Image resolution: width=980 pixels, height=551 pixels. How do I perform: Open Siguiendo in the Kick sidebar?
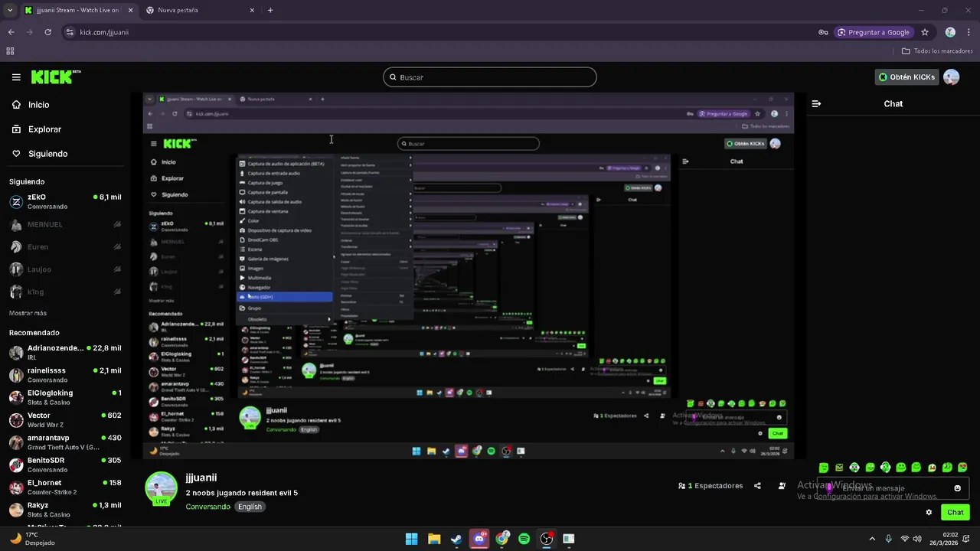[47, 154]
